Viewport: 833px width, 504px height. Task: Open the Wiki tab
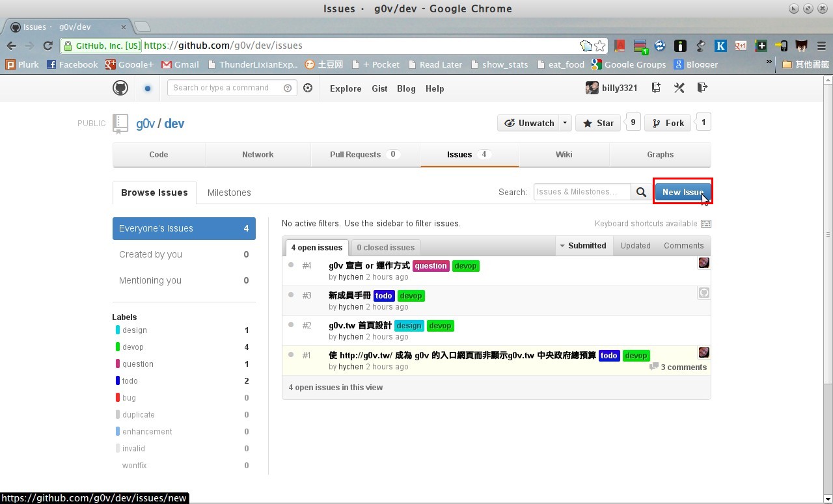point(564,155)
